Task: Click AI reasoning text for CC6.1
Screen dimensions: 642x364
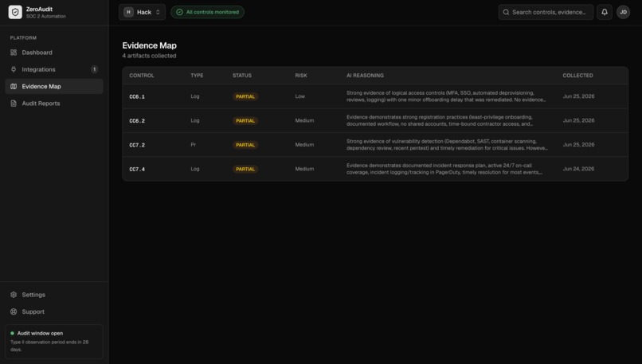Action: (446, 96)
